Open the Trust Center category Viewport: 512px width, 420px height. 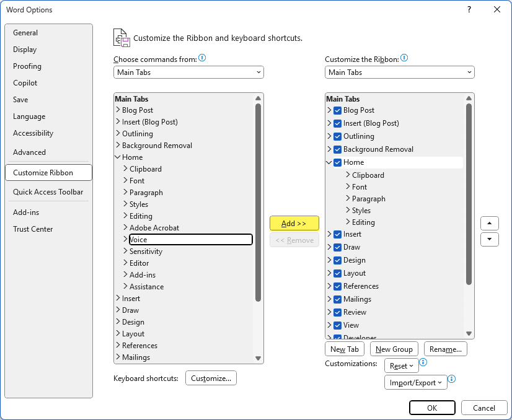(48, 229)
